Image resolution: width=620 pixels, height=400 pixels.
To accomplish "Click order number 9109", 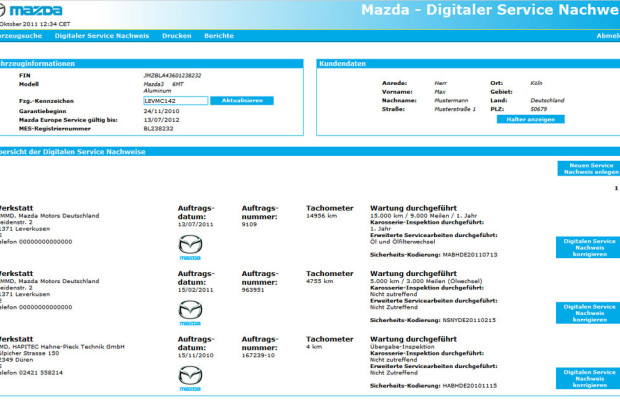I will [249, 224].
